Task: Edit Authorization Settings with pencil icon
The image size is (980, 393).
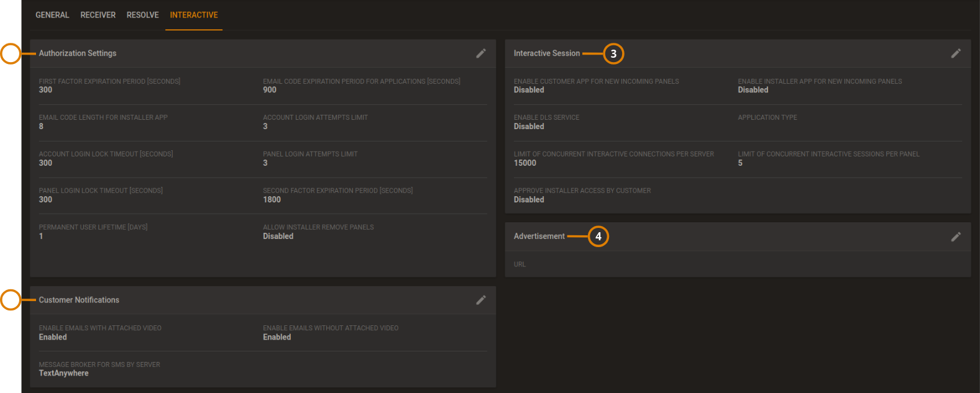Action: pyautogui.click(x=481, y=53)
